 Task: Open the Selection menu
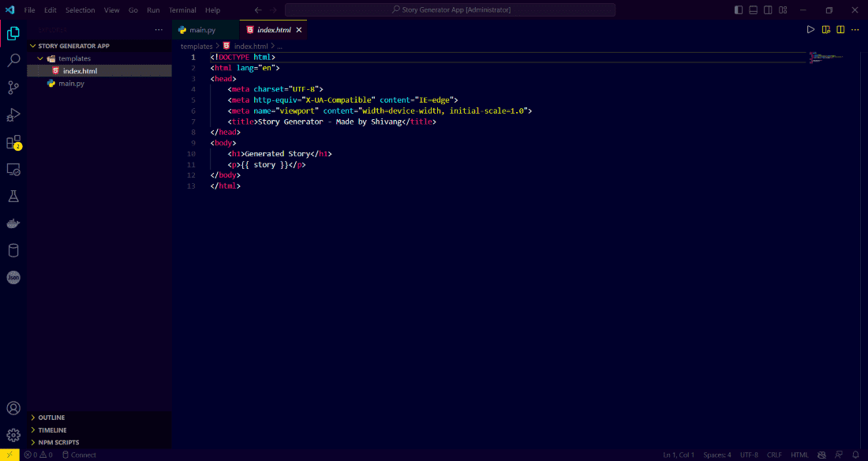[x=80, y=10]
